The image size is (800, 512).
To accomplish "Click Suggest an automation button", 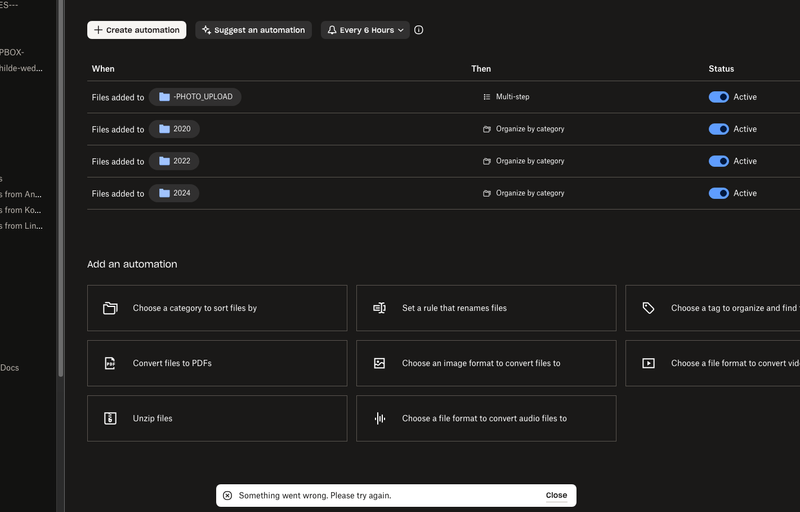I will click(253, 30).
